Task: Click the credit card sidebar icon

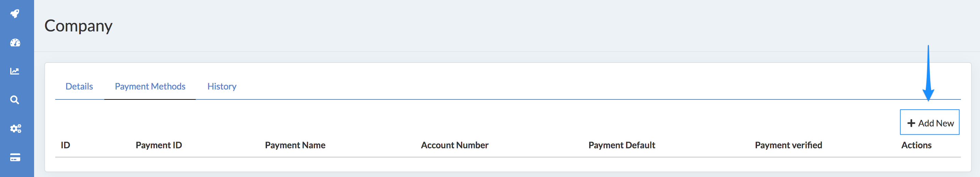Action: tap(15, 157)
